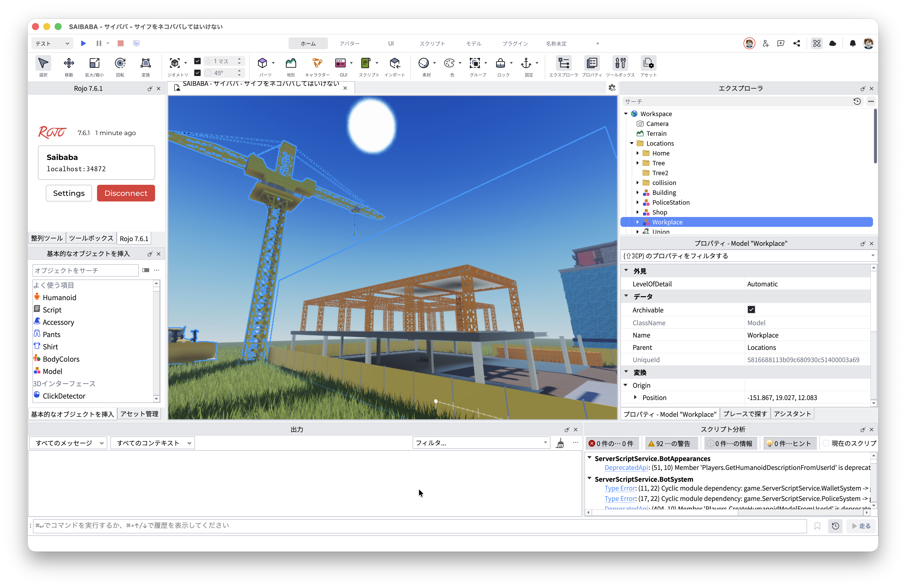Viewport: 906px width, 588px height.
Task: Focus the command bar input field
Action: 420,526
